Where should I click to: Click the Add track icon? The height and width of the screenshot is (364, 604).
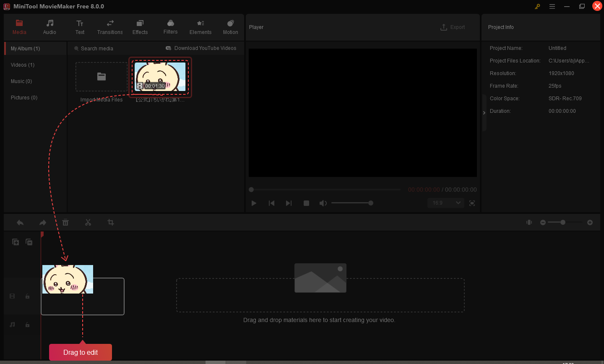[x=16, y=242]
